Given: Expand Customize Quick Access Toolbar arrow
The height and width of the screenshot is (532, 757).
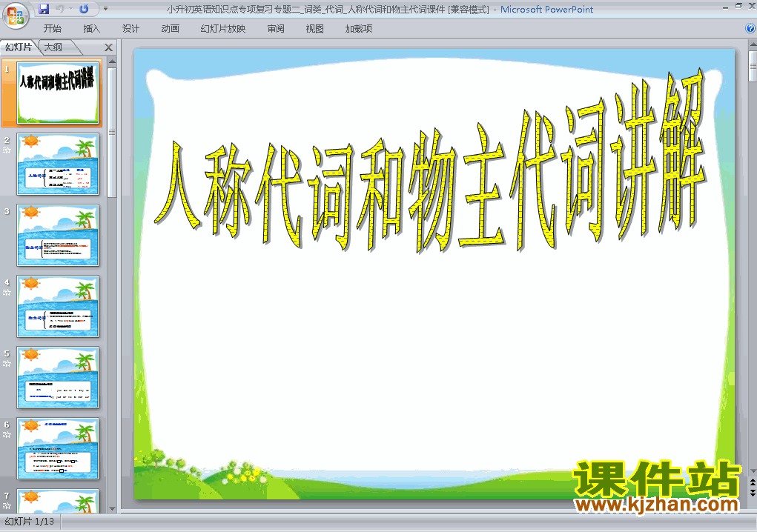Looking at the screenshot, I should tap(106, 9).
